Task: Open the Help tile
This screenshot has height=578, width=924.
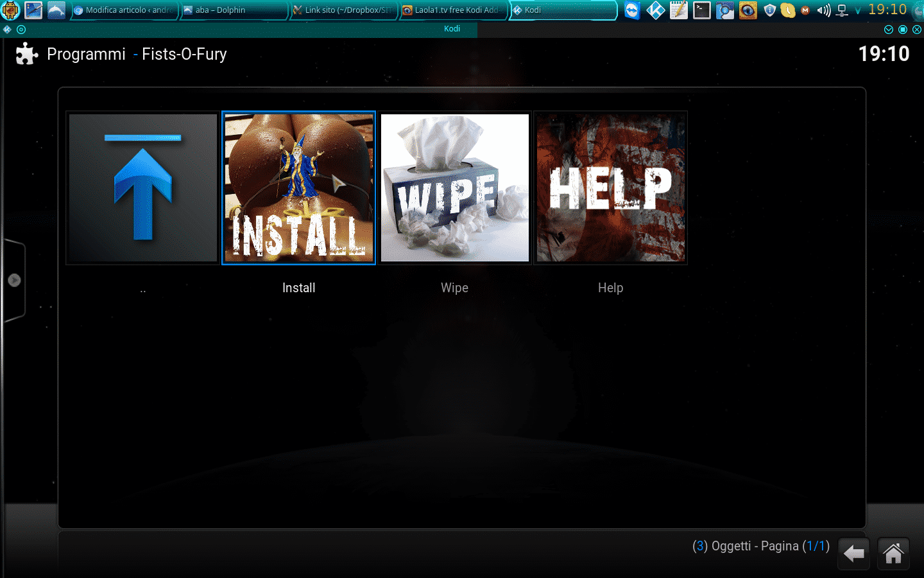Action: click(x=611, y=188)
